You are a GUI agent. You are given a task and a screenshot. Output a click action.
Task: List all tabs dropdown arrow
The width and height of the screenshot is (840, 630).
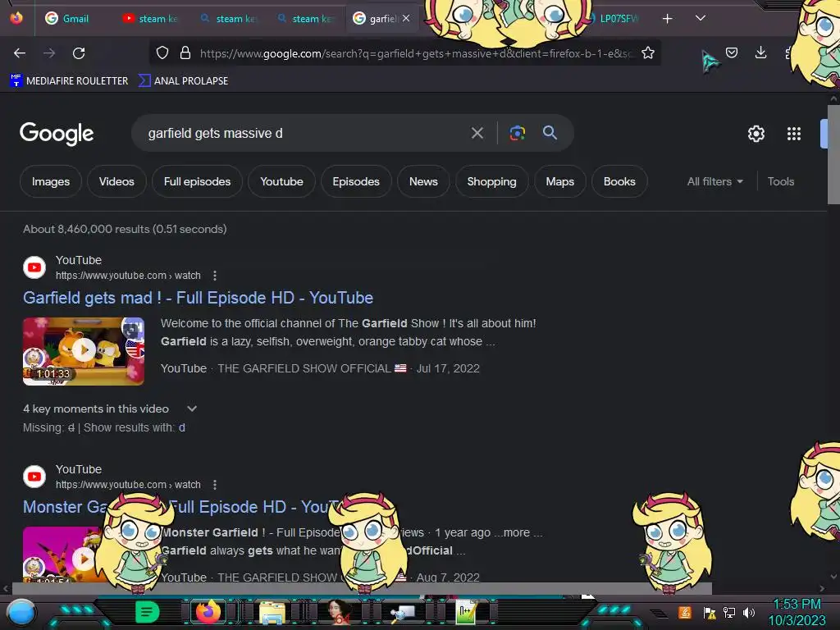pos(701,18)
